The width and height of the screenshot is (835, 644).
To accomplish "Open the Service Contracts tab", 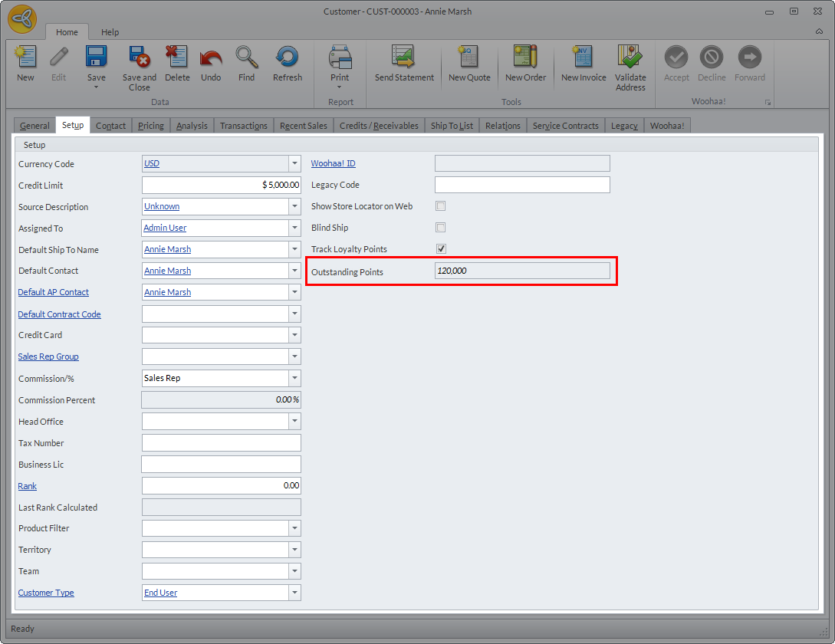I will pos(565,126).
